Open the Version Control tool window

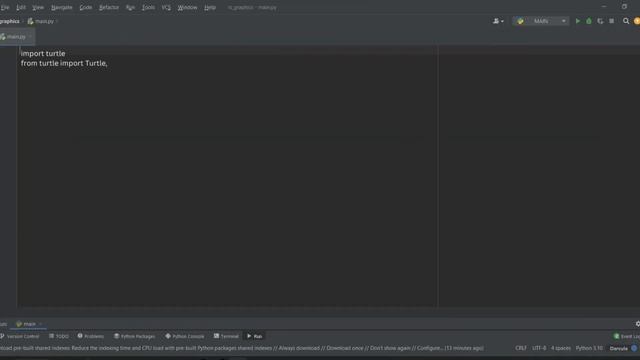click(x=20, y=336)
